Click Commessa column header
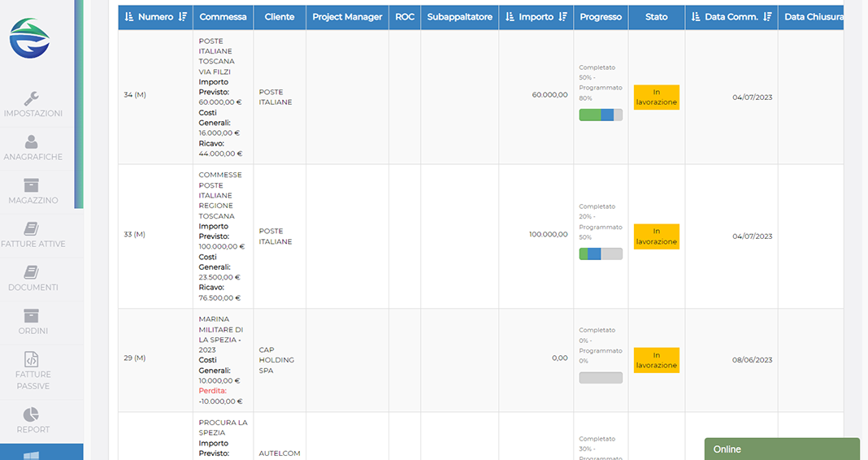The width and height of the screenshot is (868, 460). pos(223,17)
